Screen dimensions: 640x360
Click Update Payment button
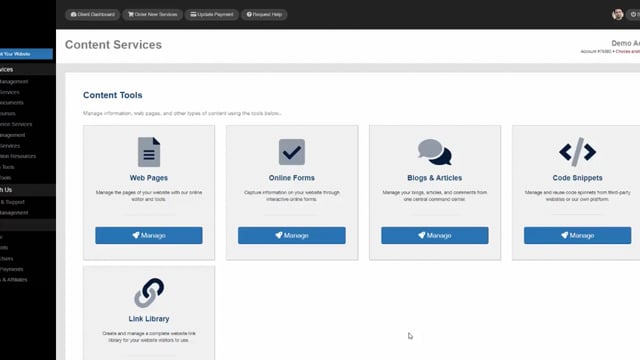click(x=212, y=14)
